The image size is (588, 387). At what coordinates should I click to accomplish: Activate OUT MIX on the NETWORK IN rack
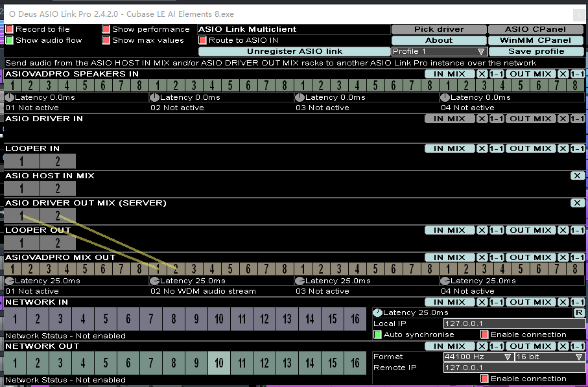tap(530, 302)
